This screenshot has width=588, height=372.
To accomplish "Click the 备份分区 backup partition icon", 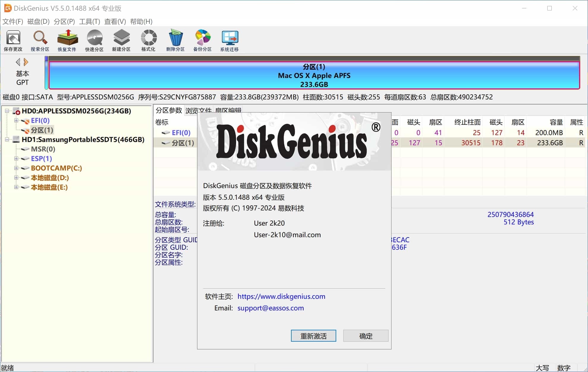I will [202, 40].
